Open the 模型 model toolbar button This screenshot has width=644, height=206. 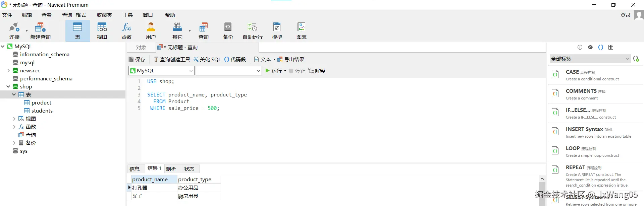tap(277, 31)
